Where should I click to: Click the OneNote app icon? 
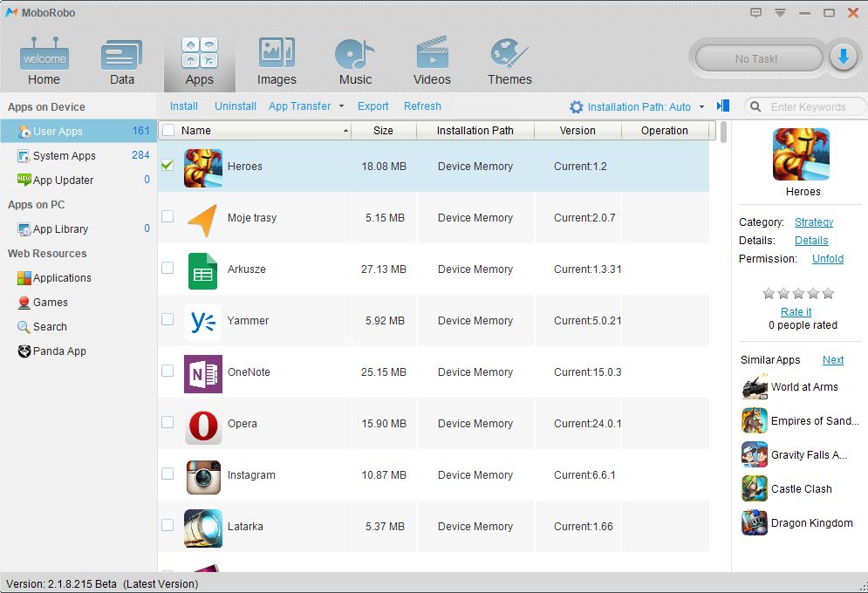click(203, 374)
